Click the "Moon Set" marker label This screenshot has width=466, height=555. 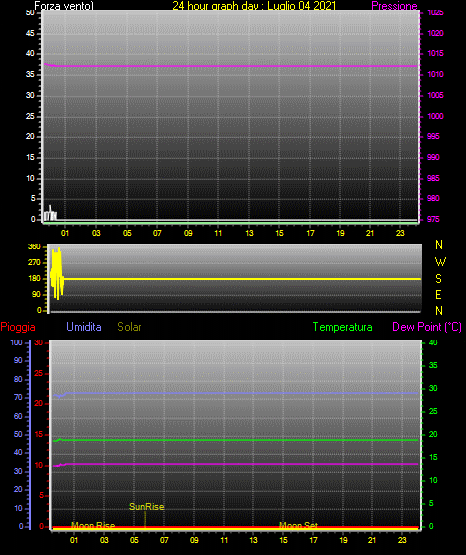(299, 526)
